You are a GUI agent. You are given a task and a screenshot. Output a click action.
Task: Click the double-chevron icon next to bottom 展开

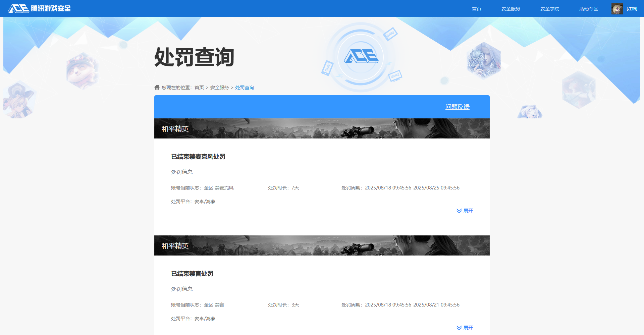tap(459, 328)
